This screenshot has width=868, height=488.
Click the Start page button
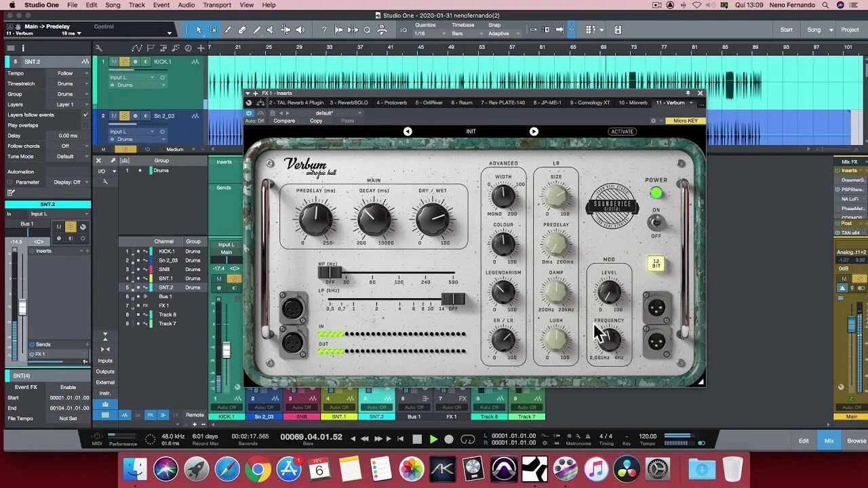pos(786,30)
